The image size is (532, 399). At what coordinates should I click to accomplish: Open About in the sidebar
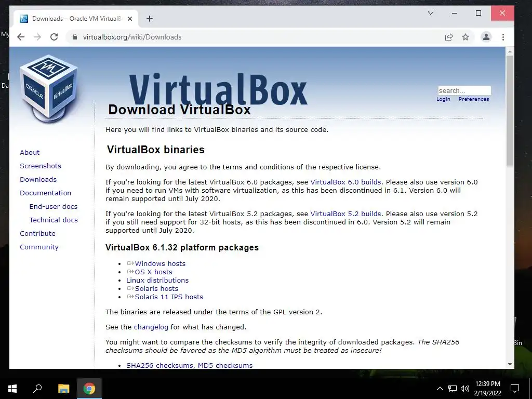coord(30,152)
